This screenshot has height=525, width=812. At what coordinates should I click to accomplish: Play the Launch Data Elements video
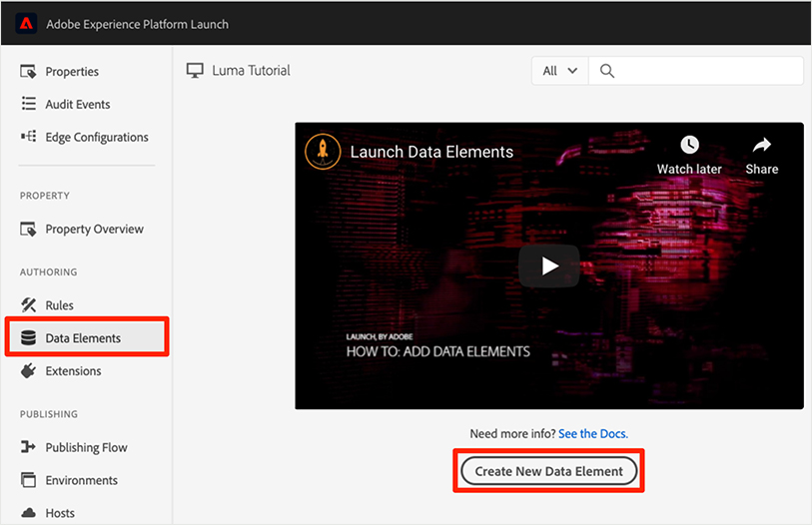click(x=549, y=266)
